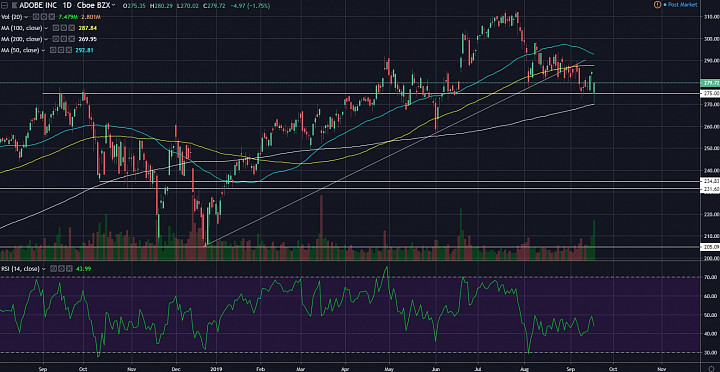
Task: Remove the MA (50, close) indicator
Action: 69,50
